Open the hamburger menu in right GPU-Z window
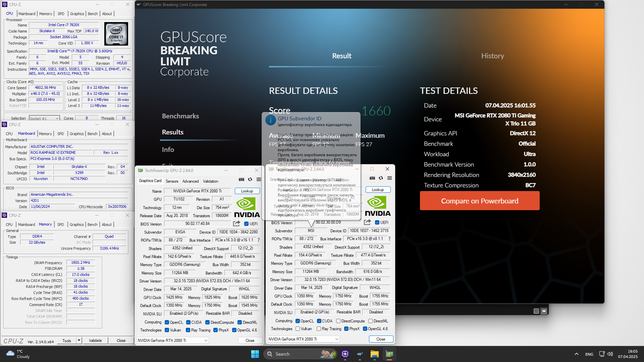The width and height of the screenshot is (644, 362). [389, 178]
